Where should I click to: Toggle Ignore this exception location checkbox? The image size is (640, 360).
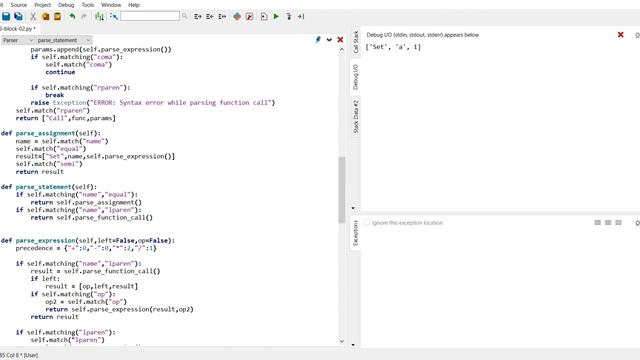pos(367,222)
